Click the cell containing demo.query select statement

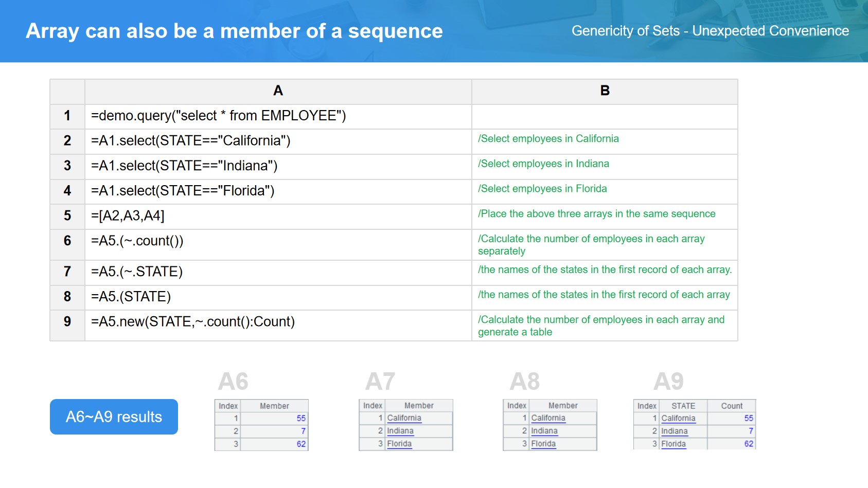pos(218,116)
